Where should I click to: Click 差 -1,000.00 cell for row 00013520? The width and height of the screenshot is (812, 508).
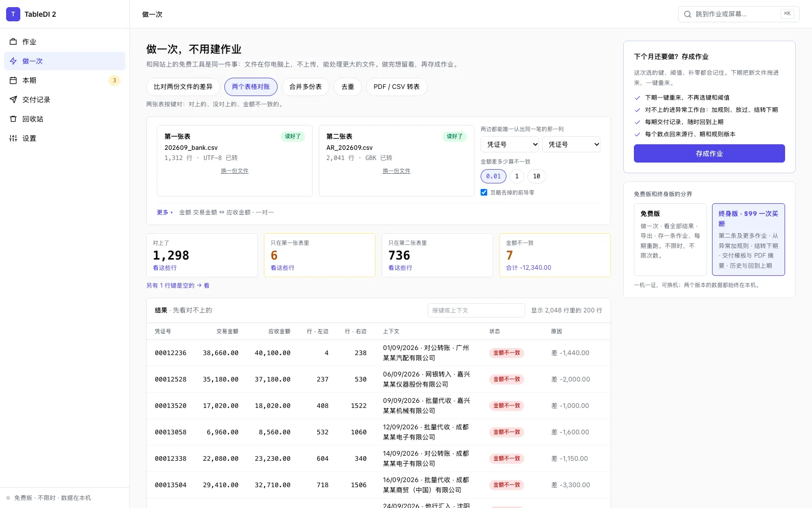coord(570,405)
